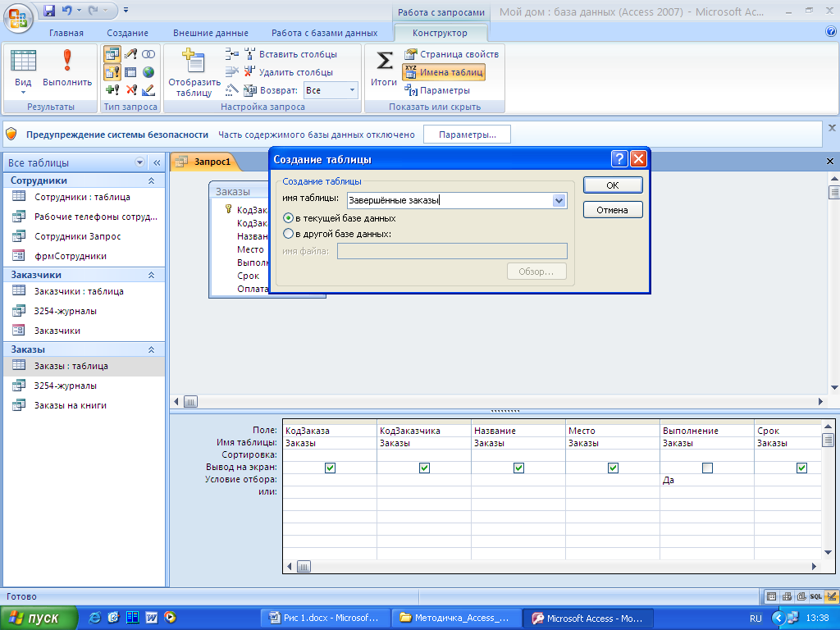Confirm the dialog with OK
The width and height of the screenshot is (840, 630).
coord(612,185)
